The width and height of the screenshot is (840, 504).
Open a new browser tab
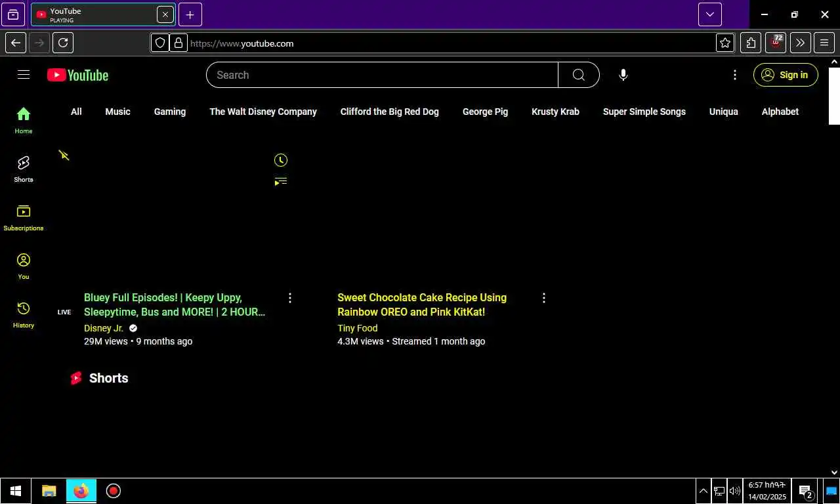point(190,14)
